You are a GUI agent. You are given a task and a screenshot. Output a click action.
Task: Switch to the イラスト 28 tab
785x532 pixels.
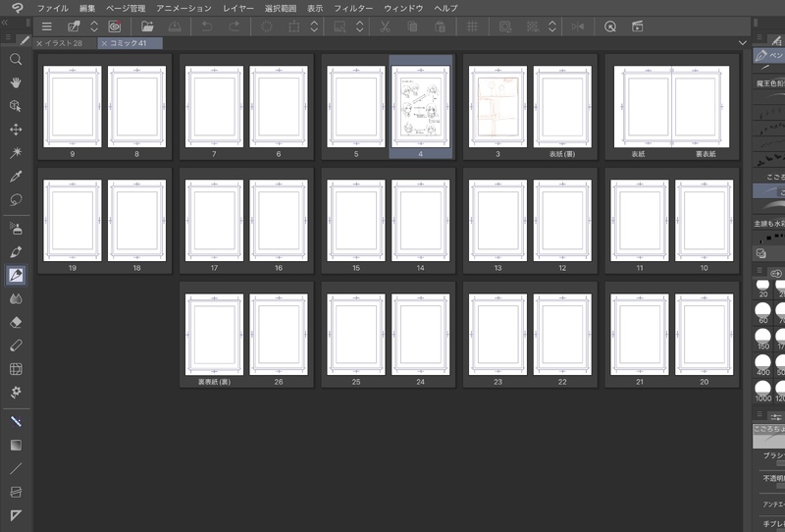point(64,43)
